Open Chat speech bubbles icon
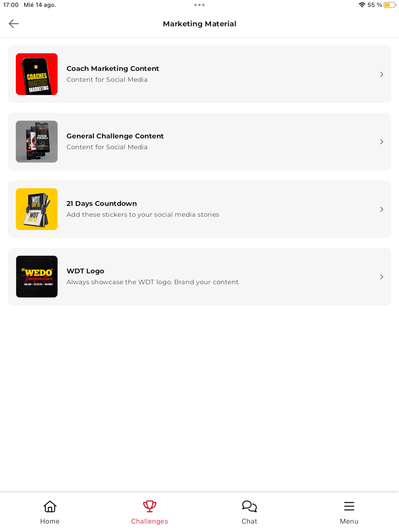 [x=249, y=506]
